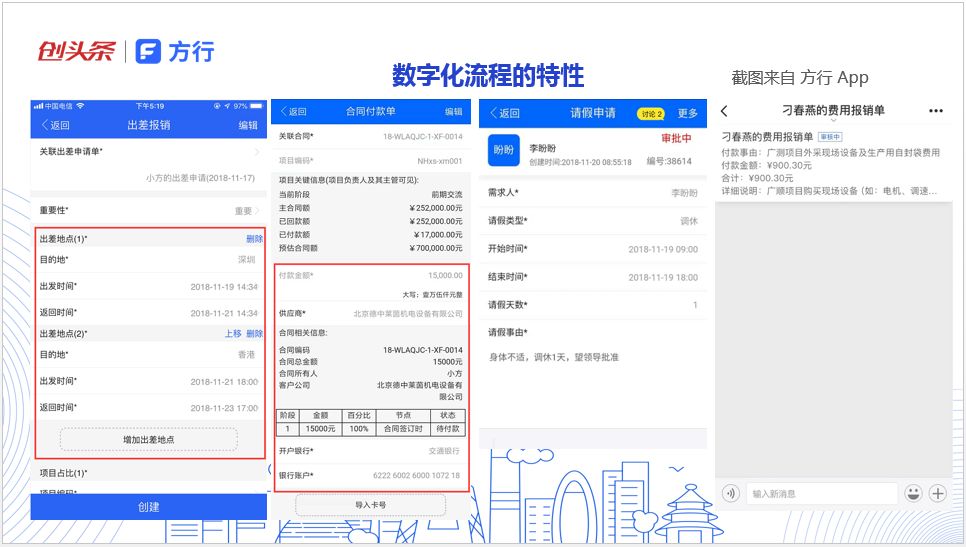
Task: Open the 讨论 2 badge
Action: click(x=651, y=114)
